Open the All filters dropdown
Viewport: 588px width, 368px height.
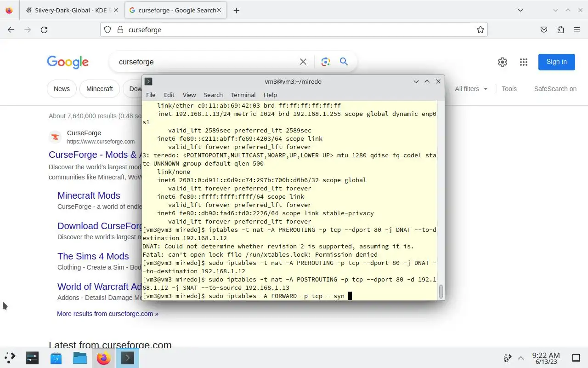coord(471,89)
